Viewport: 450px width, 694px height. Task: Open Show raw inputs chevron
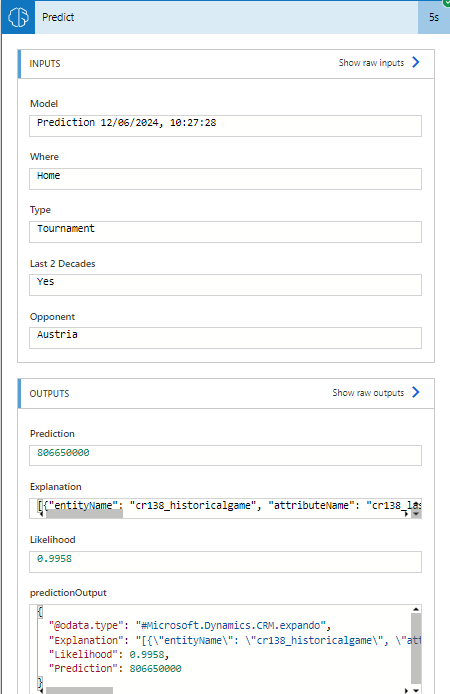click(415, 62)
